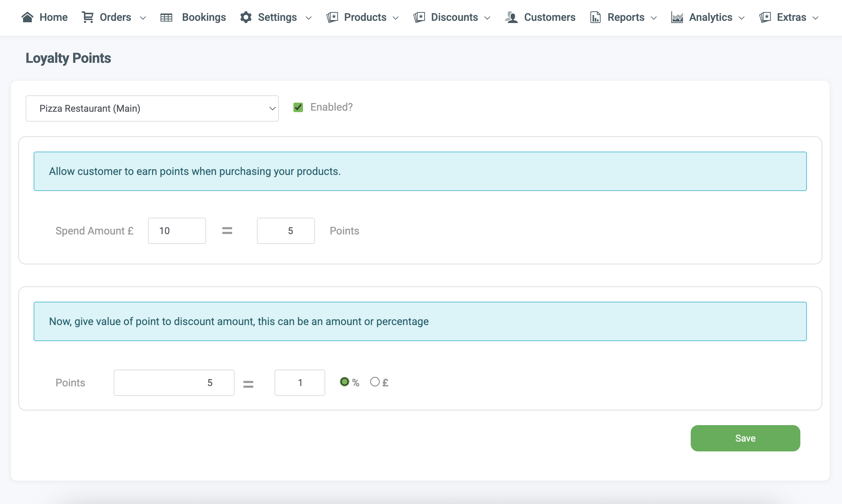This screenshot has width=842, height=504.
Task: Click the Orders shopping cart icon
Action: tap(87, 17)
